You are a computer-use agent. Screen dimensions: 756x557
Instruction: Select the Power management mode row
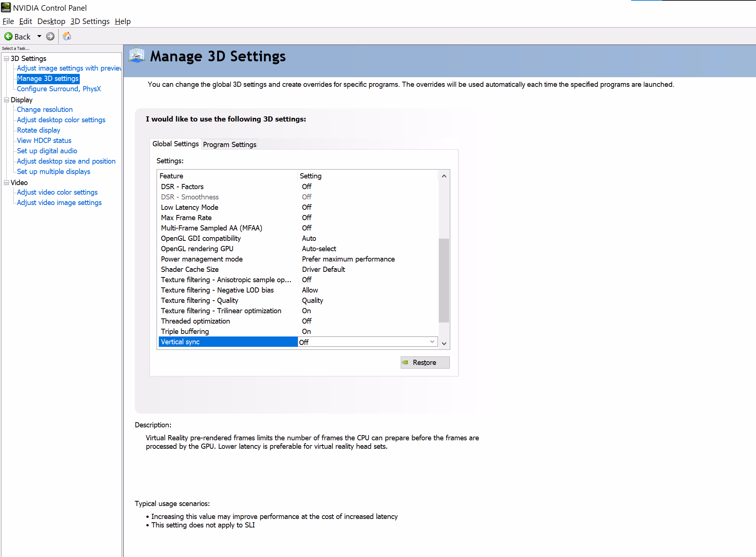pos(202,259)
